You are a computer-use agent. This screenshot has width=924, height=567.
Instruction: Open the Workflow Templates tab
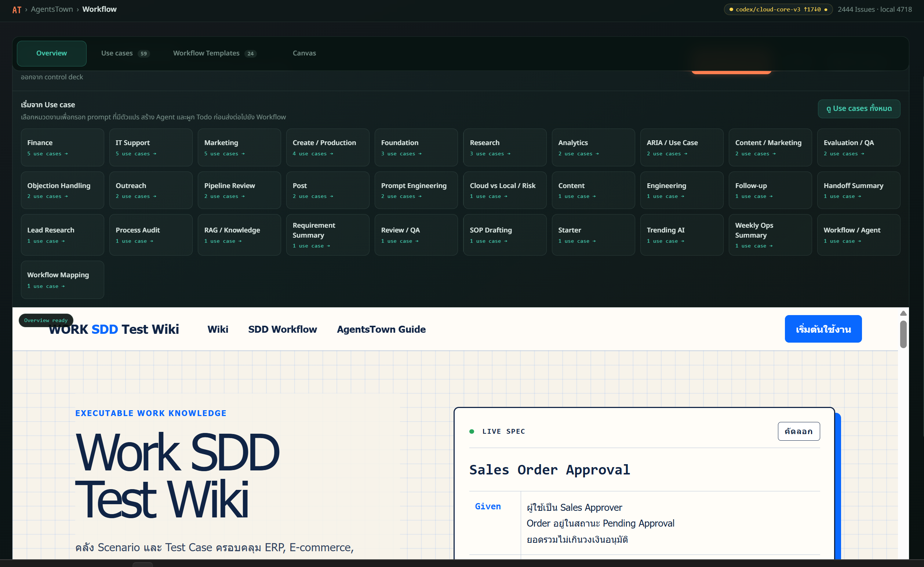pos(215,53)
